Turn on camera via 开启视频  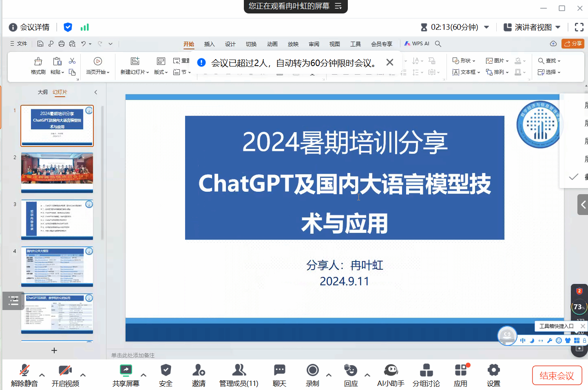(x=65, y=370)
